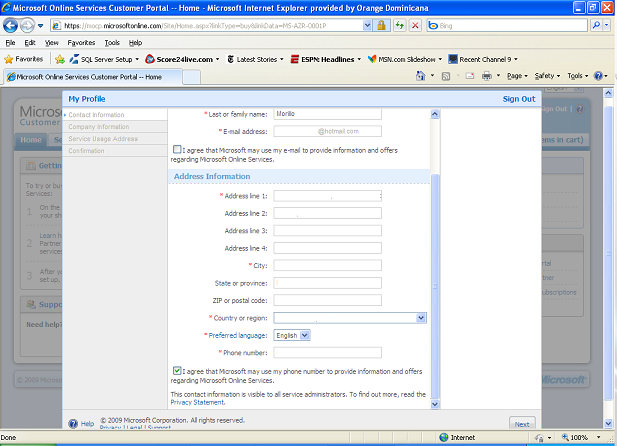Open the address bar history dropdown arrow

click(x=367, y=26)
